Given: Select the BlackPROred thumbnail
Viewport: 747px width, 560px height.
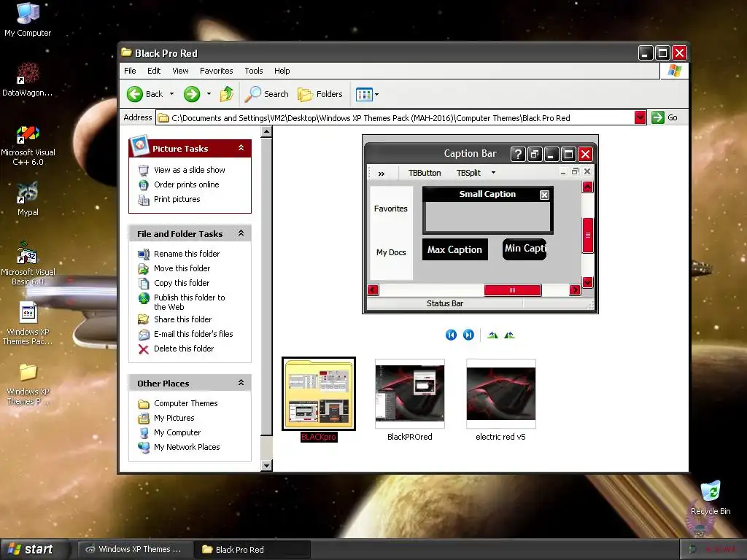Looking at the screenshot, I should pyautogui.click(x=410, y=393).
